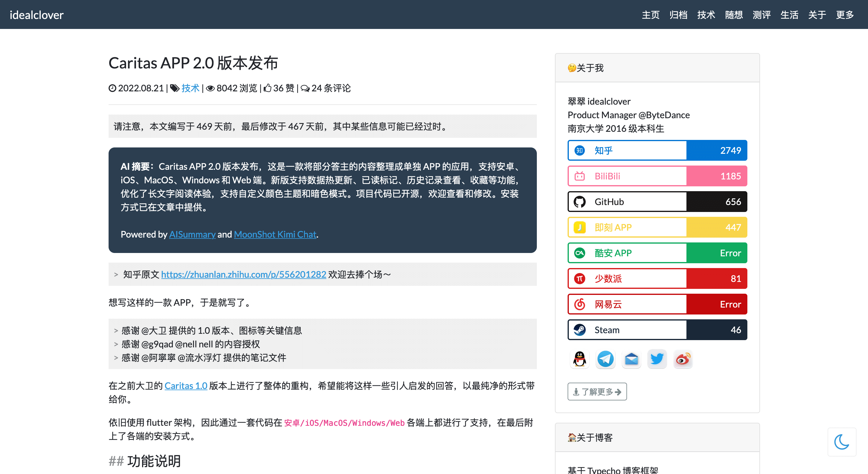Click the GitHub octocat badge icon

pos(580,202)
